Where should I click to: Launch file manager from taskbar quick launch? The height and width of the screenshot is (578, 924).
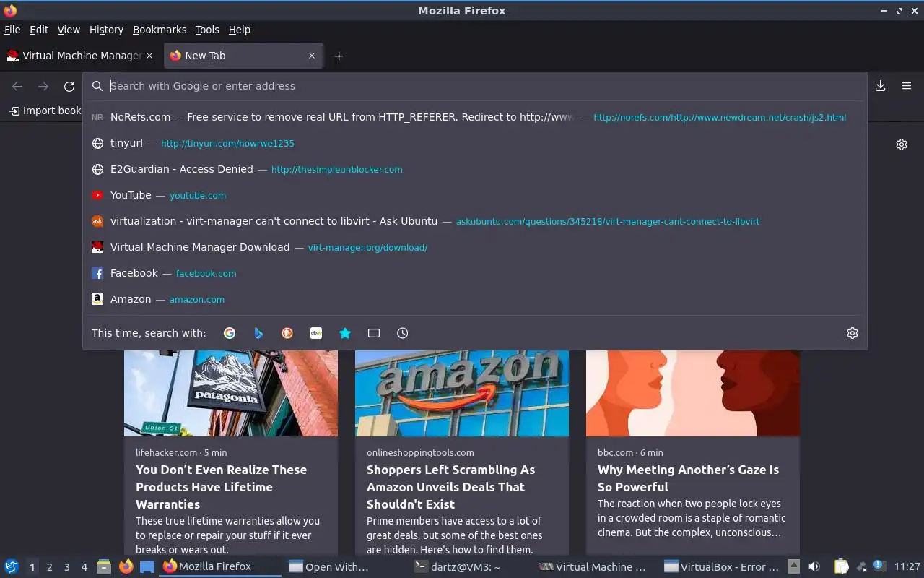click(x=104, y=566)
